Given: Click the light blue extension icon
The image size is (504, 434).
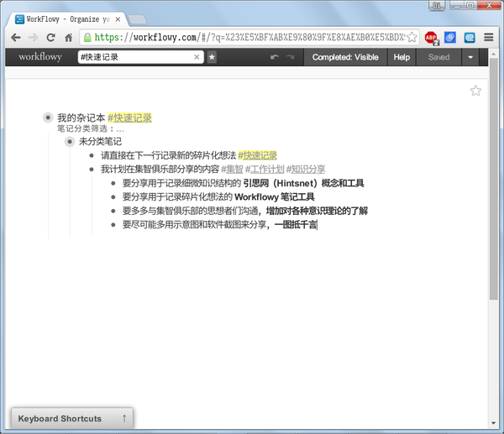Looking at the screenshot, I should (470, 38).
